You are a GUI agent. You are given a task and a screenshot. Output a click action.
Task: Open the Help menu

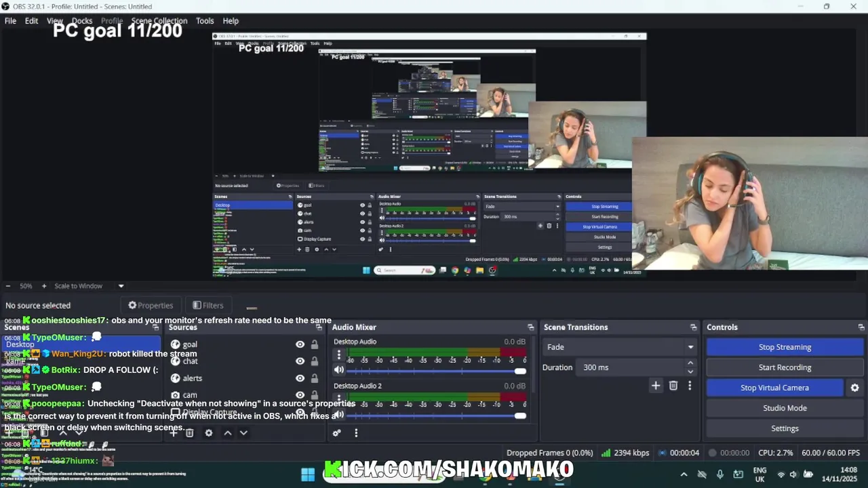[231, 21]
